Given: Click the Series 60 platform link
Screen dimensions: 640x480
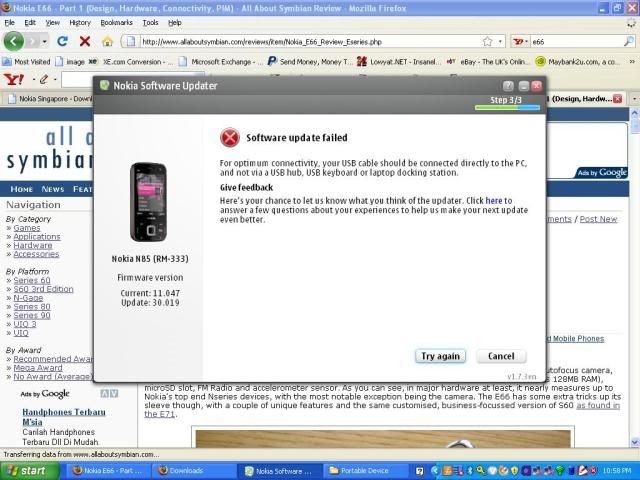Looking at the screenshot, I should click(x=32, y=280).
